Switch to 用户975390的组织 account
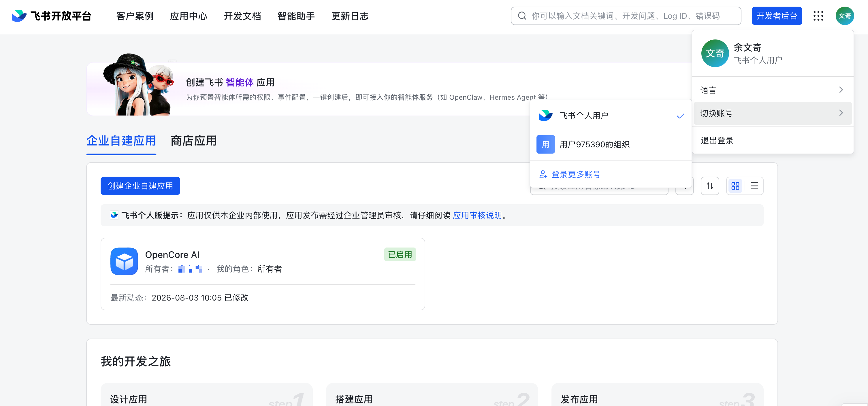This screenshot has width=868, height=406. point(611,144)
